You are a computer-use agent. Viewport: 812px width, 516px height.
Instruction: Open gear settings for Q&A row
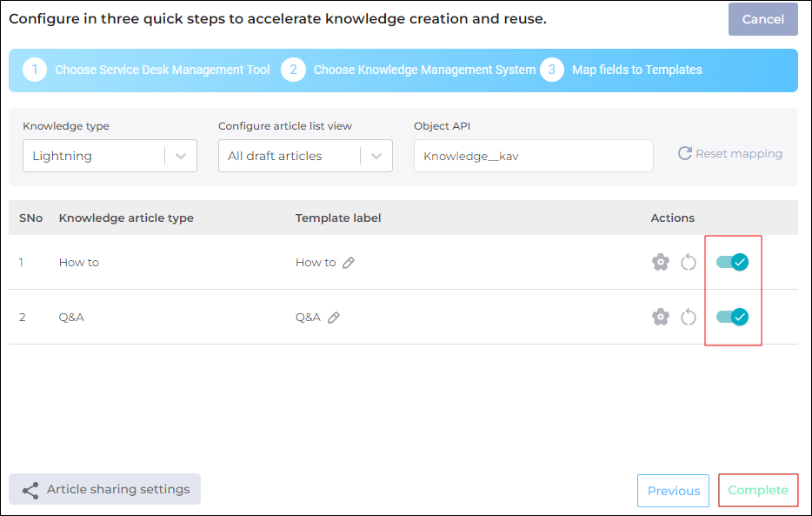pos(660,317)
